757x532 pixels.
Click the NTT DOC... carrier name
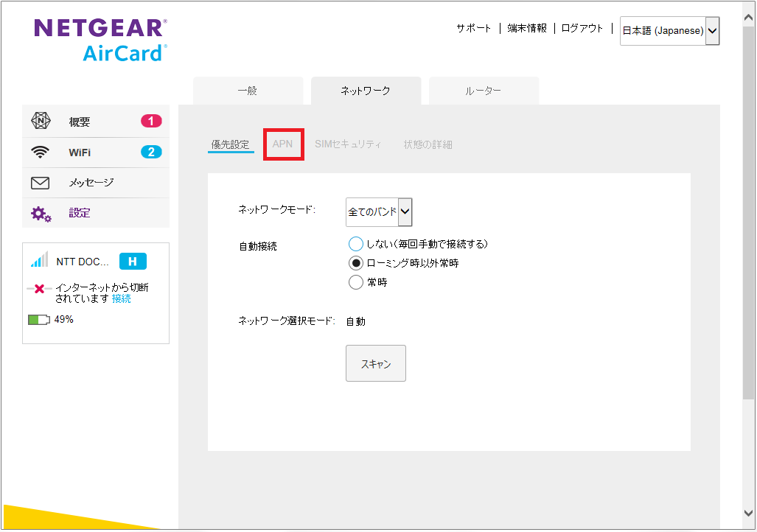83,262
